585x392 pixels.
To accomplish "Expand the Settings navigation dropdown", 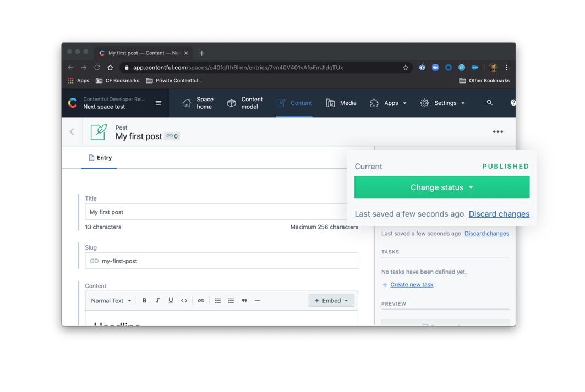I will point(442,103).
